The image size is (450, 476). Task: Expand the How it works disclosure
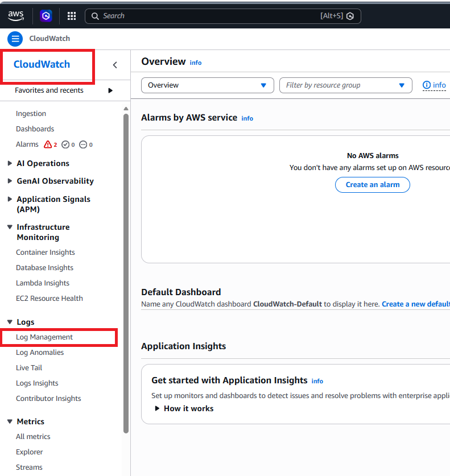point(158,408)
